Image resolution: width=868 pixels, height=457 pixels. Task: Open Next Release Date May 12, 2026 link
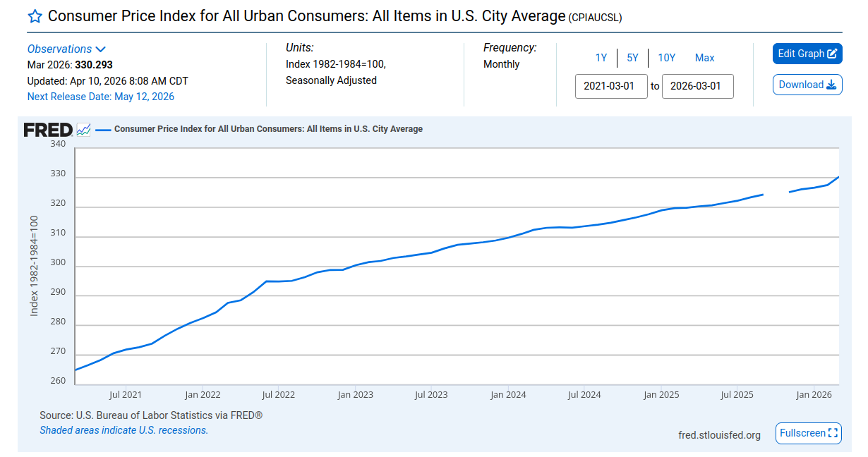(101, 97)
